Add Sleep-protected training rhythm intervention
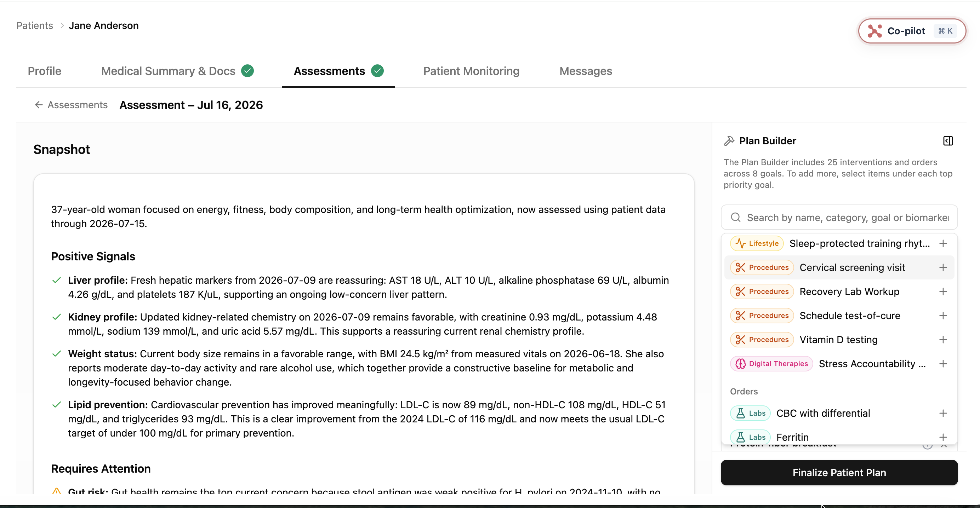Screen dimensions: 980x508 [x=943, y=243]
